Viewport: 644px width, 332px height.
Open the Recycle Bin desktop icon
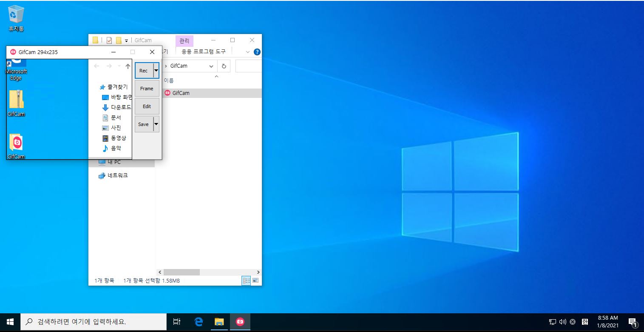click(16, 19)
